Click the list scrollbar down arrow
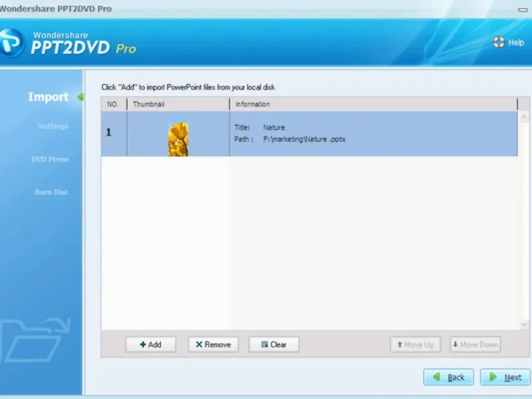The height and width of the screenshot is (399, 532). coord(523,325)
